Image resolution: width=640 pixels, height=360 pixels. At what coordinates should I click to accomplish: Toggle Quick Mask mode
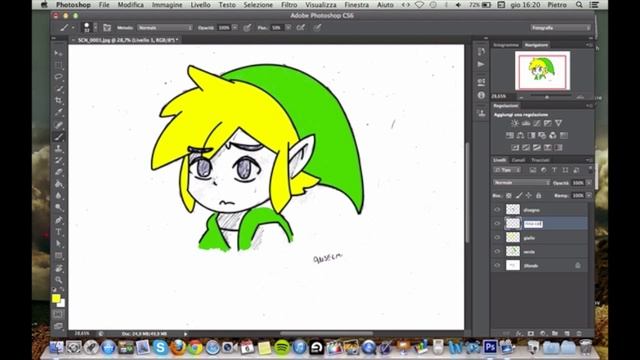point(59,314)
